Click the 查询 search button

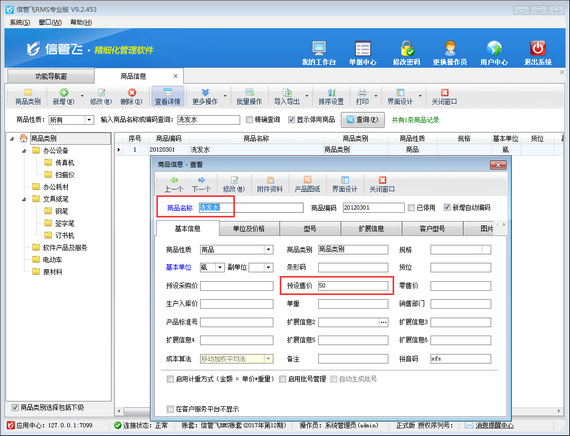[362, 120]
